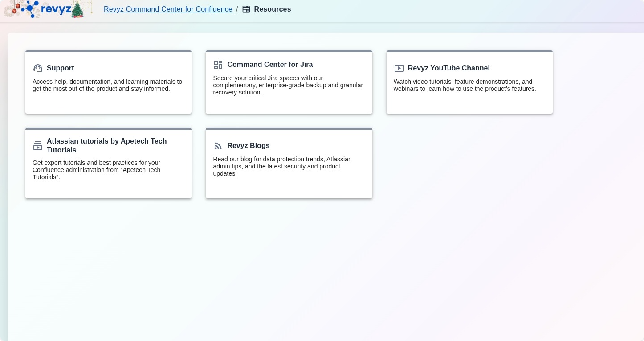Open the Command Center for Jira heading
644x341 pixels.
270,65
